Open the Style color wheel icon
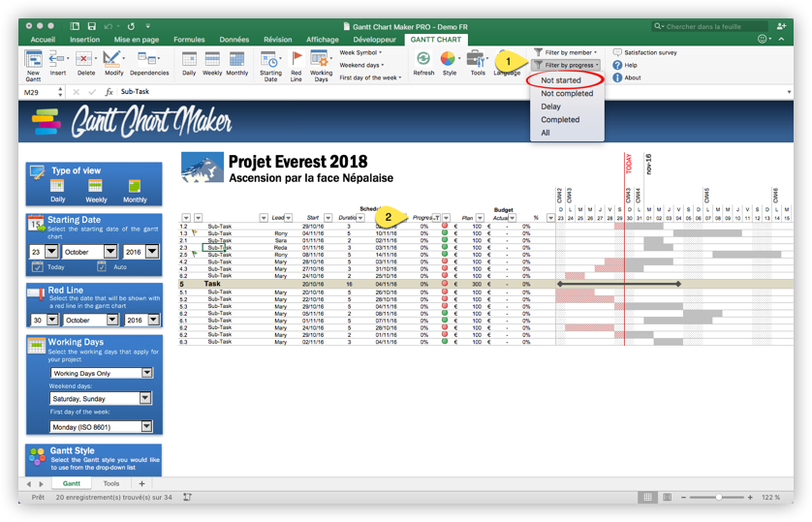Screen dimensions: 812x522 [x=448, y=59]
